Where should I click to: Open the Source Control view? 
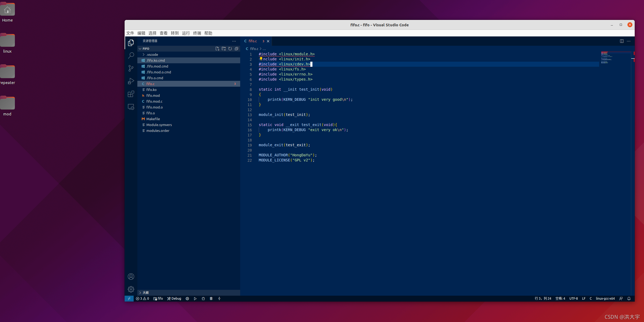[131, 68]
